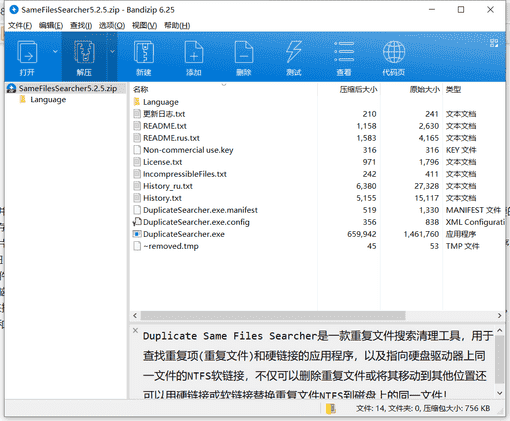The height and width of the screenshot is (421, 510).
Task: Expand the 打开 dropdown arrow
Action: click(x=55, y=52)
